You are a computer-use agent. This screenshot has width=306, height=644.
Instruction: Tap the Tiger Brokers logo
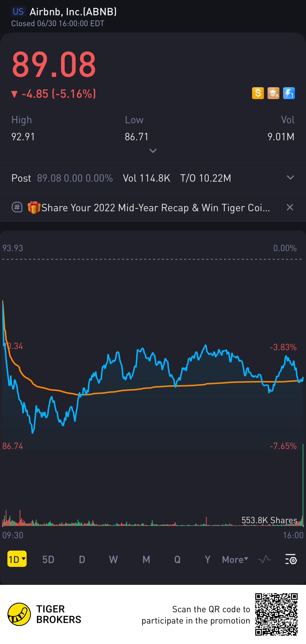19,614
